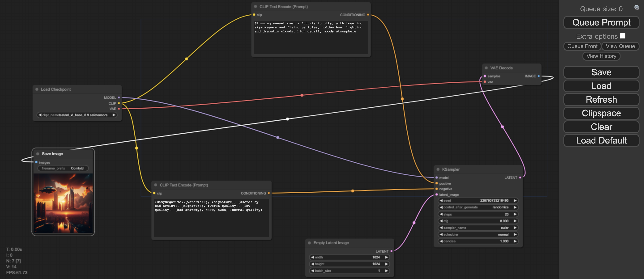Open the control_after_generate randomize dropdown

pyautogui.click(x=478, y=207)
